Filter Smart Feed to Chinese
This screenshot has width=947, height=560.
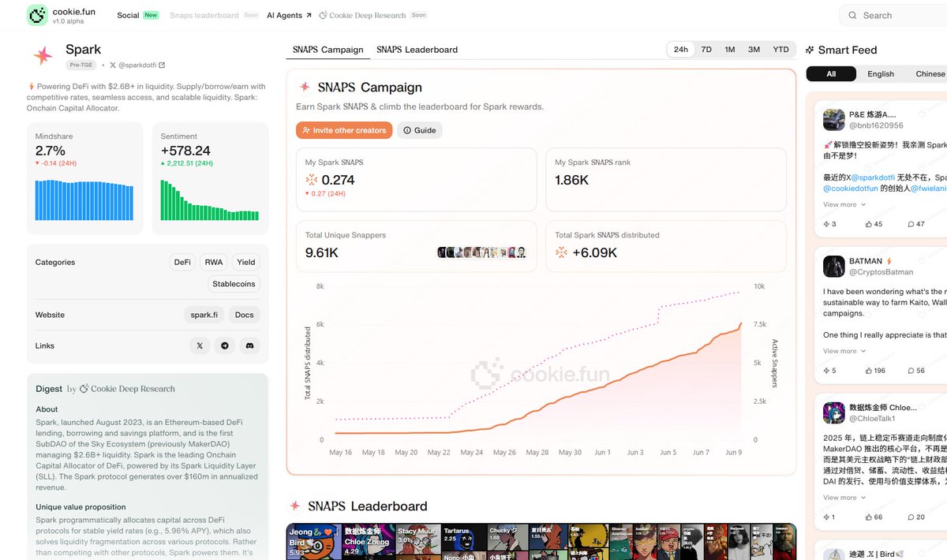(x=930, y=74)
